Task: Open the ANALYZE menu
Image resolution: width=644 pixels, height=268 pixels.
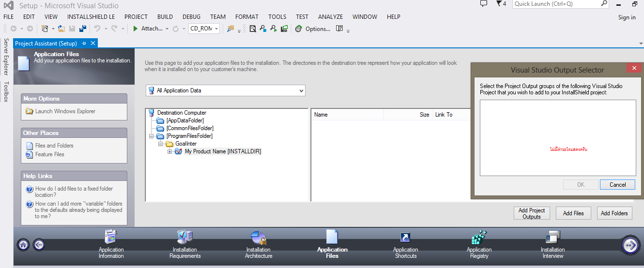Action: pos(331,16)
